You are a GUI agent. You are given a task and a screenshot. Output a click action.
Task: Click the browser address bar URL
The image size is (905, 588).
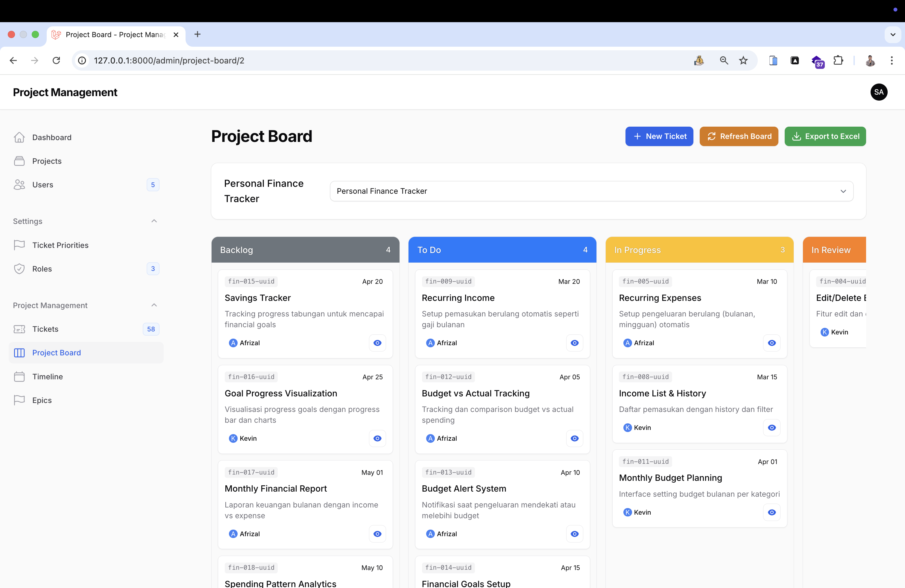169,60
